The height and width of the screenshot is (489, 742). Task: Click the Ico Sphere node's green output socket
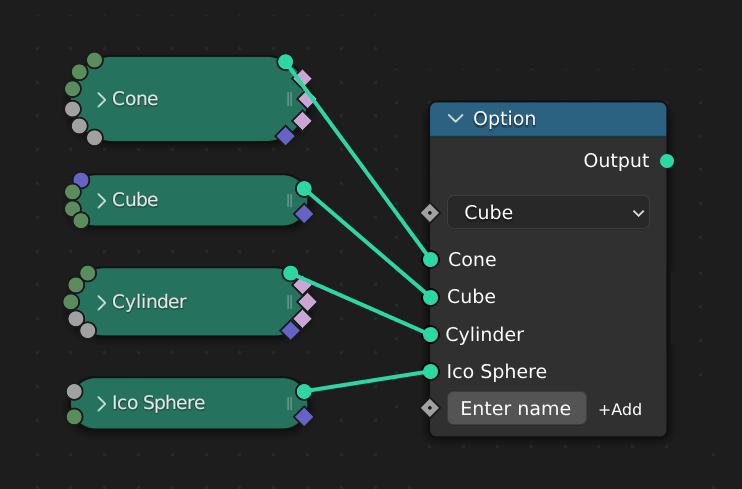304,391
